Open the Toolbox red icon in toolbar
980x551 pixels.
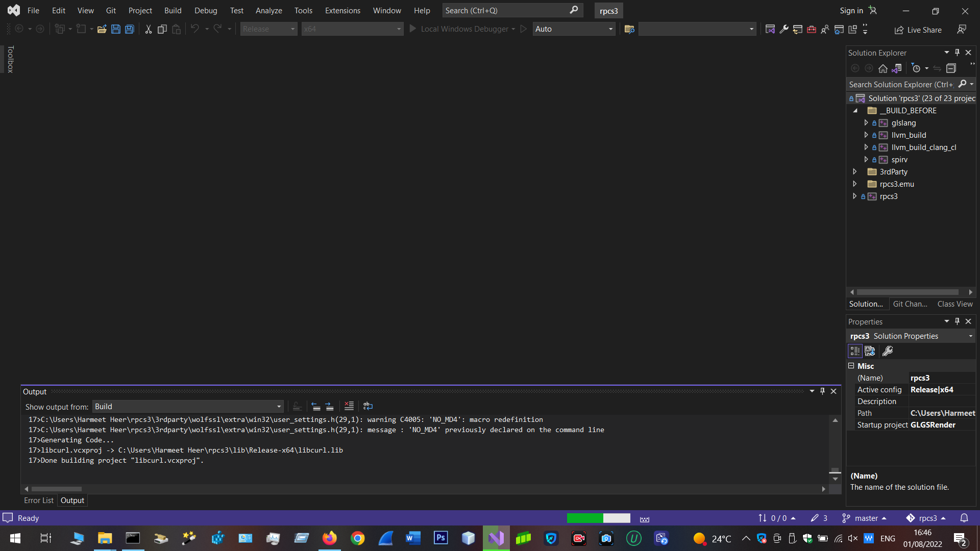(811, 29)
